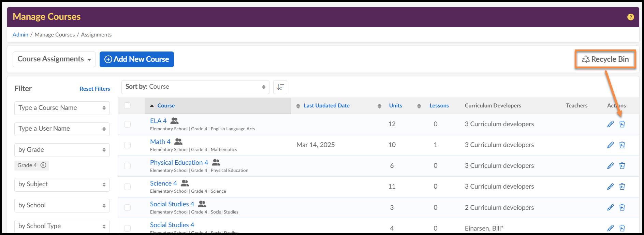644x235 pixels.
Task: Click the people icon beside Math 4
Action: [x=178, y=142]
